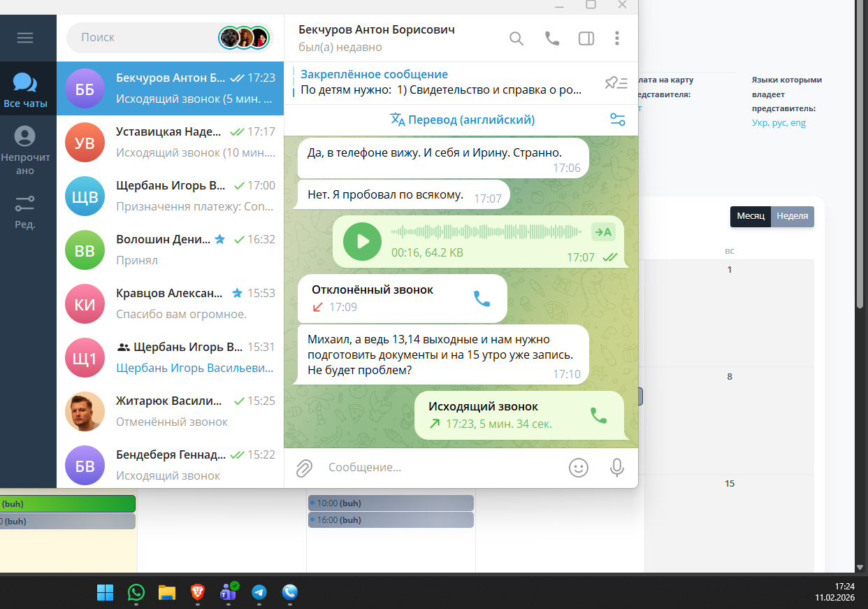The height and width of the screenshot is (609, 868).
Task: Click message 'Да, в телефоне вижу...'
Action: [x=443, y=158]
